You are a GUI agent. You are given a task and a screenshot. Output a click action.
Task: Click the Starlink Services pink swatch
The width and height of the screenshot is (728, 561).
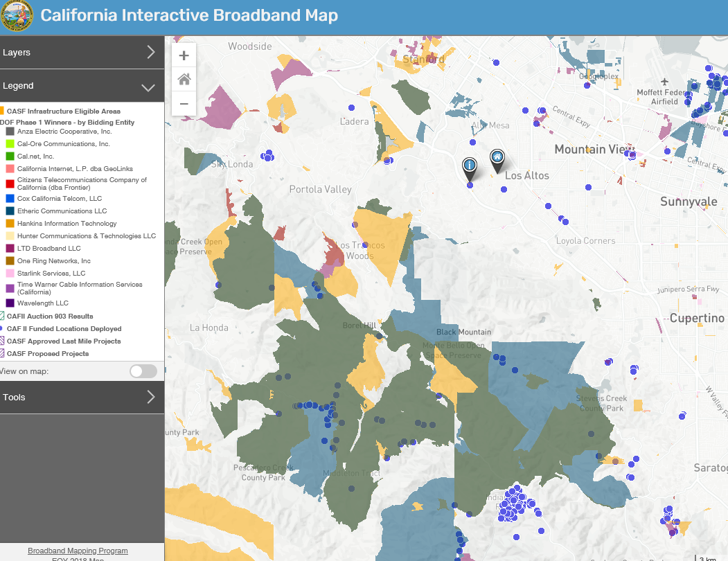tap(10, 273)
